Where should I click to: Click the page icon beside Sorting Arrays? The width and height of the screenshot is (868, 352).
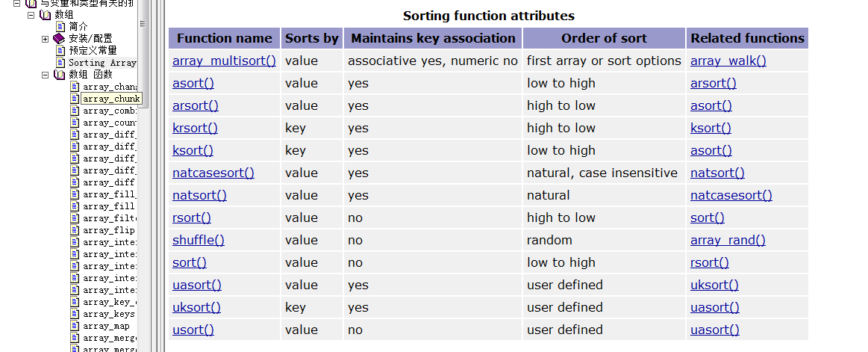click(60, 63)
